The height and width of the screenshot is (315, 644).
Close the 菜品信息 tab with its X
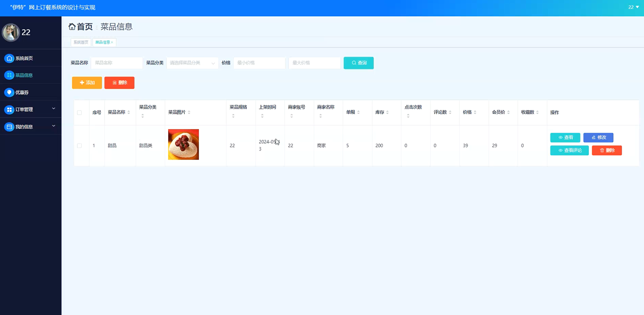point(112,42)
